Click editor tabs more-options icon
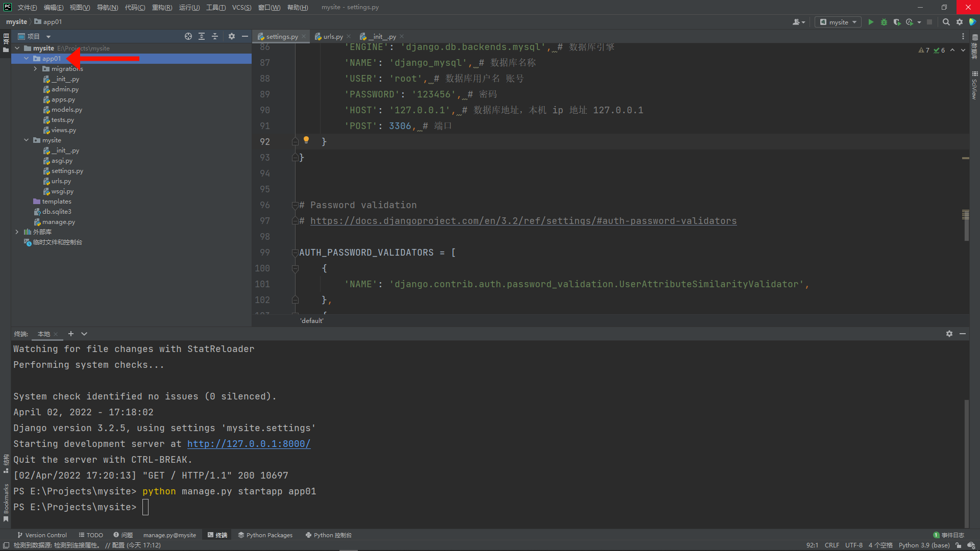Screen dimensions: 980x551 (x=963, y=36)
